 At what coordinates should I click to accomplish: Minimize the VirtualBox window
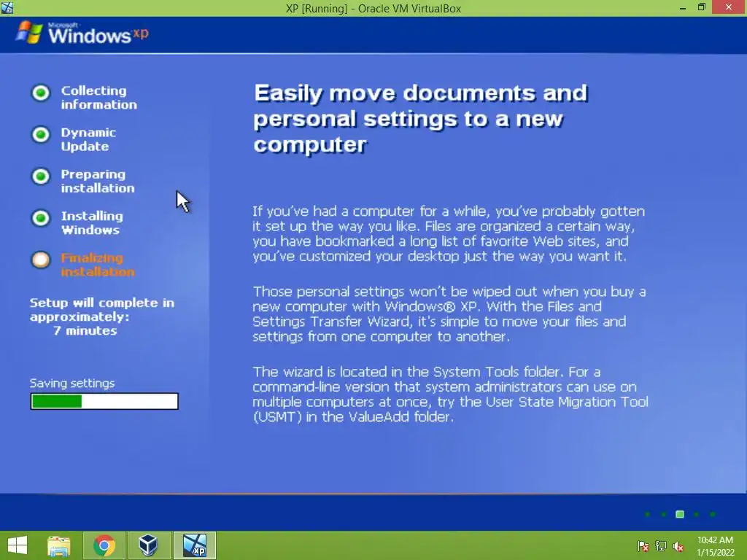coord(683,7)
